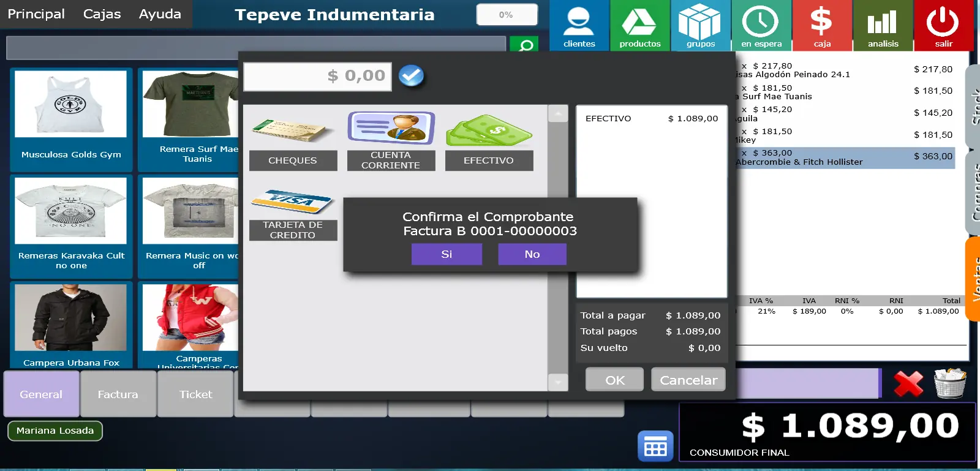Click the Su vuelto amount

(x=704, y=348)
